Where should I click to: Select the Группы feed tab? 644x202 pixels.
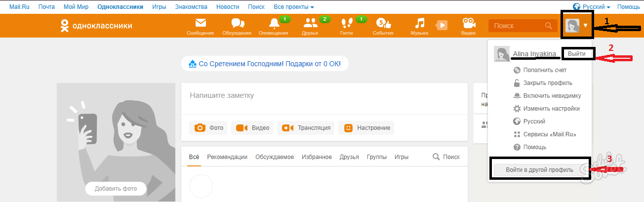[x=376, y=157]
